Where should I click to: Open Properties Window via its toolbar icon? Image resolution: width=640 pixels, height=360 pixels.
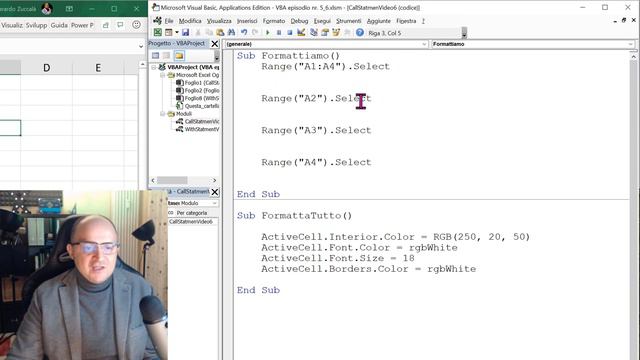[325, 33]
